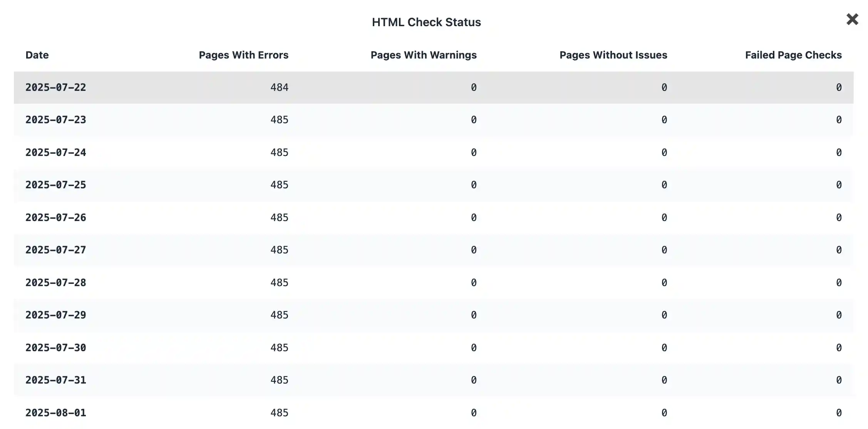Click the date 2025-07-25 entry
The width and height of the screenshot is (868, 429).
[56, 185]
